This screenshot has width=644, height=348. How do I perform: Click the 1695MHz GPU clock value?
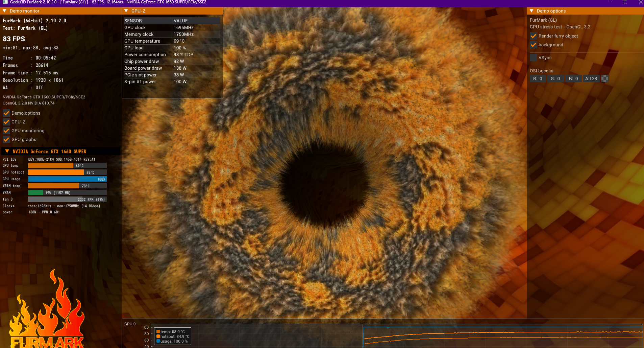(x=184, y=27)
